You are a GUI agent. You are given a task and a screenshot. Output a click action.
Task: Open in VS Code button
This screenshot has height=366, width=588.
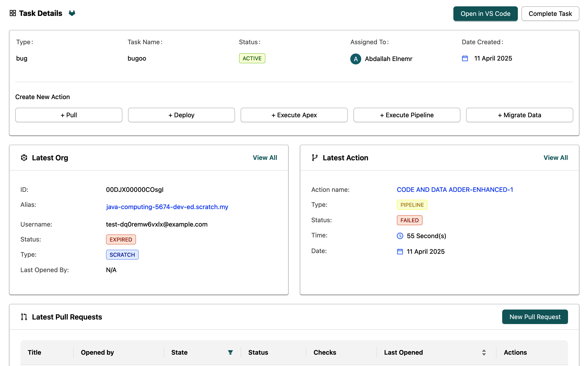pos(485,14)
